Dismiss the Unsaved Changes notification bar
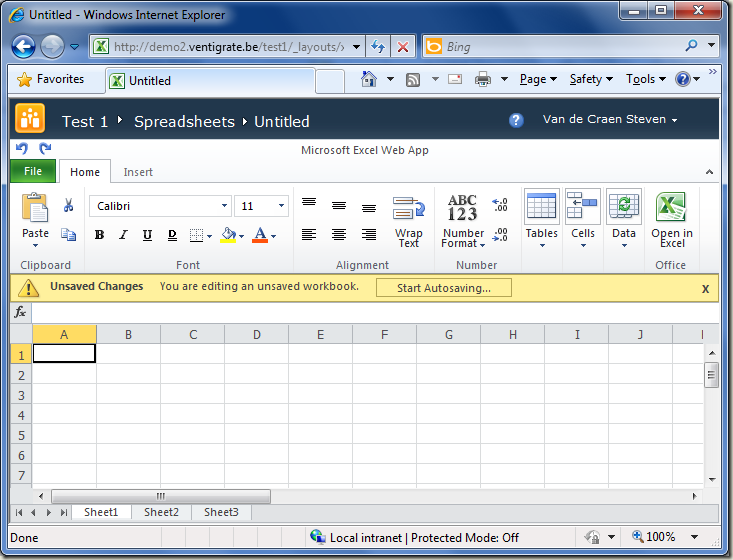This screenshot has height=560, width=733. pyautogui.click(x=705, y=289)
